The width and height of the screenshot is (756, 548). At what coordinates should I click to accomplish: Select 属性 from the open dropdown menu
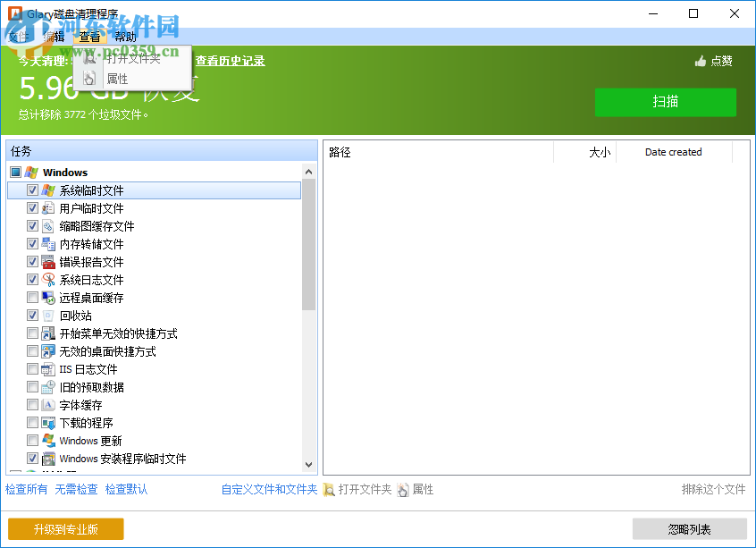116,78
